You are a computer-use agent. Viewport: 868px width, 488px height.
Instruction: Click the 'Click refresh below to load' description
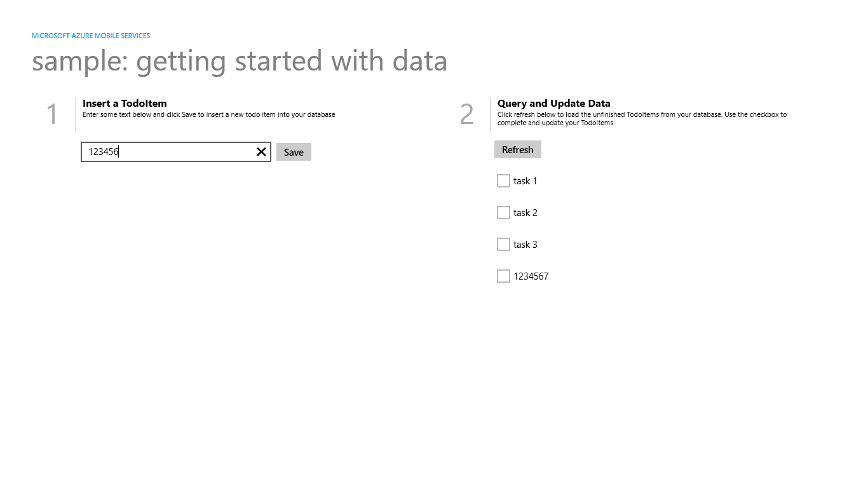pyautogui.click(x=642, y=119)
